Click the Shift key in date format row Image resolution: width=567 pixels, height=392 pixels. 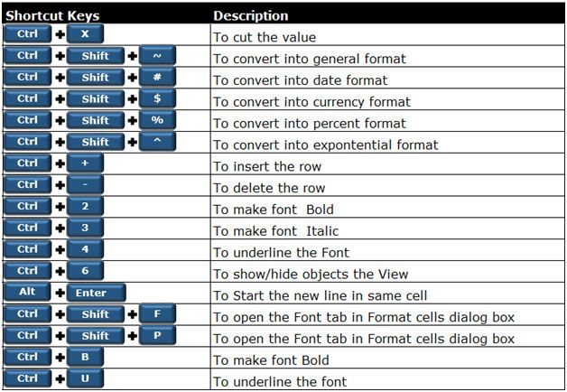click(96, 77)
